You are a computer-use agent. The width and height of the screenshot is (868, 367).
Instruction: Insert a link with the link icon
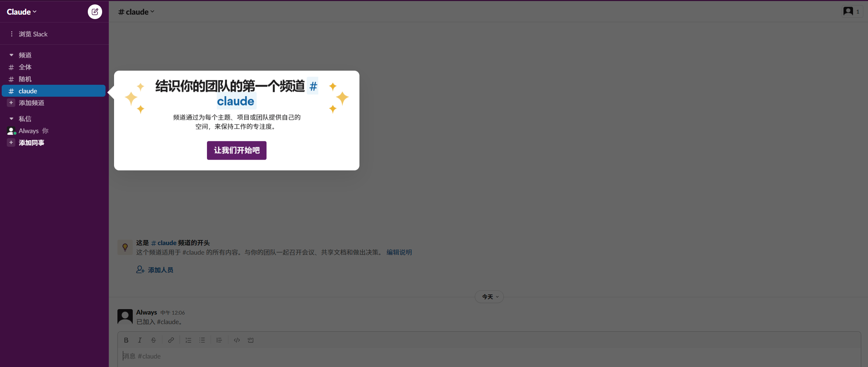(171, 340)
